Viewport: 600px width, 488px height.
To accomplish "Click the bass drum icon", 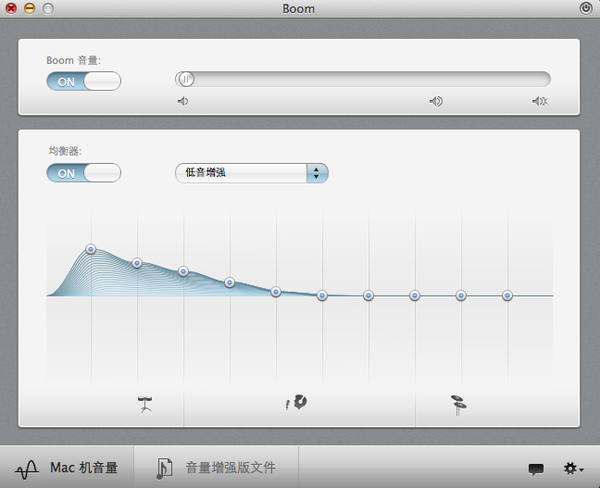I will (x=145, y=404).
